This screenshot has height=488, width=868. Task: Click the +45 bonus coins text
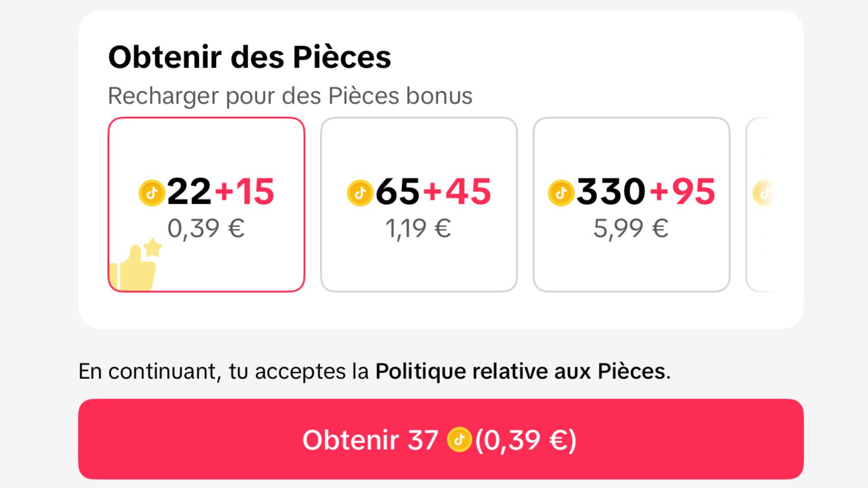457,192
